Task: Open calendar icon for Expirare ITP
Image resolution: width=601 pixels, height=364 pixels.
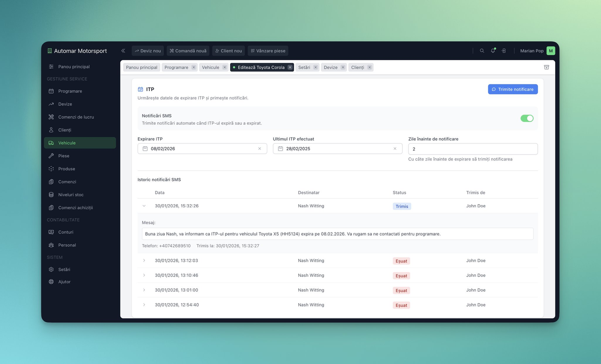Action: 145,149
